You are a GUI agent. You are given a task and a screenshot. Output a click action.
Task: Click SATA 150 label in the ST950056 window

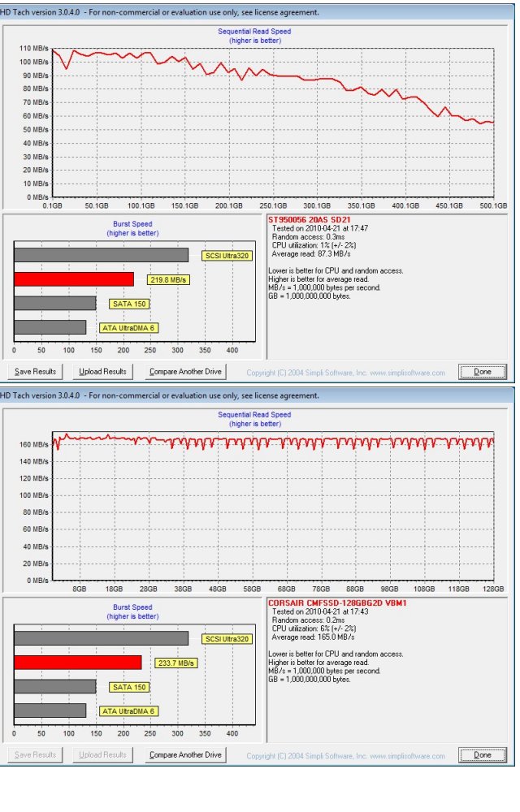click(129, 304)
